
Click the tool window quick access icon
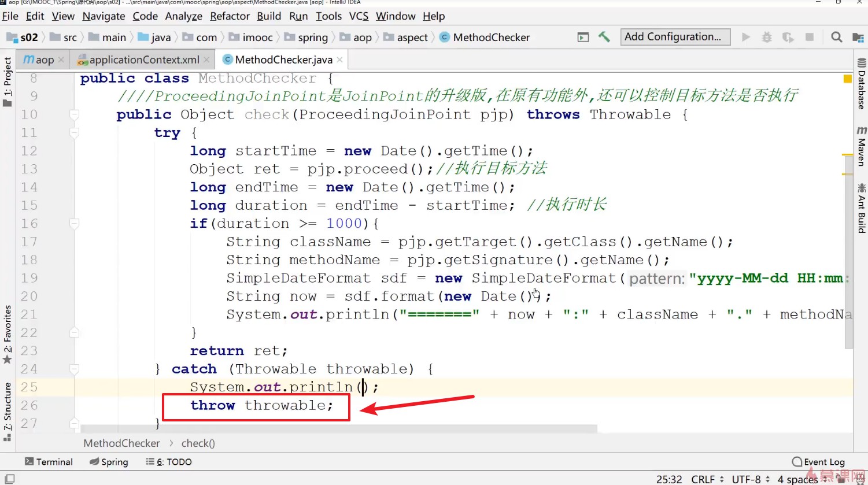point(10,479)
